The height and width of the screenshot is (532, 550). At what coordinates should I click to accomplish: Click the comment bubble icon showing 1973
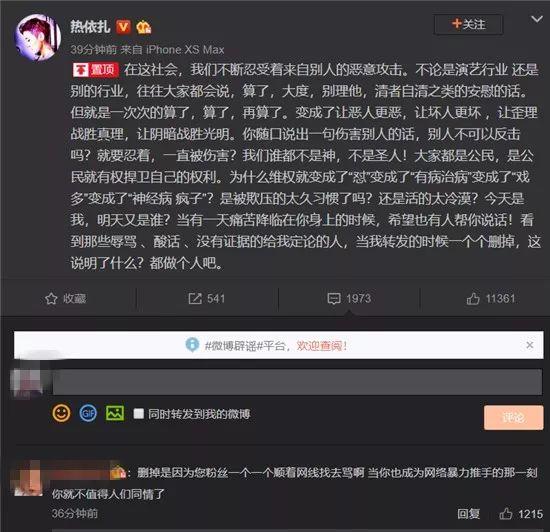coord(334,299)
